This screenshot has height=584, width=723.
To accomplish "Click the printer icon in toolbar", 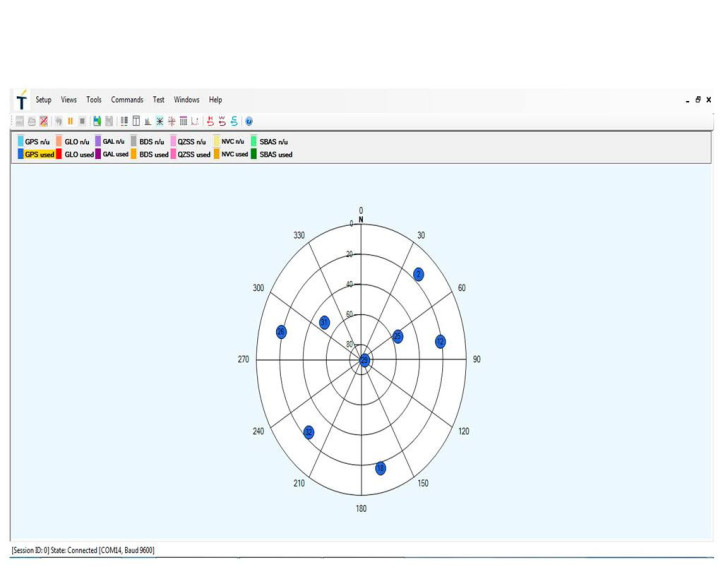I will click(31, 121).
